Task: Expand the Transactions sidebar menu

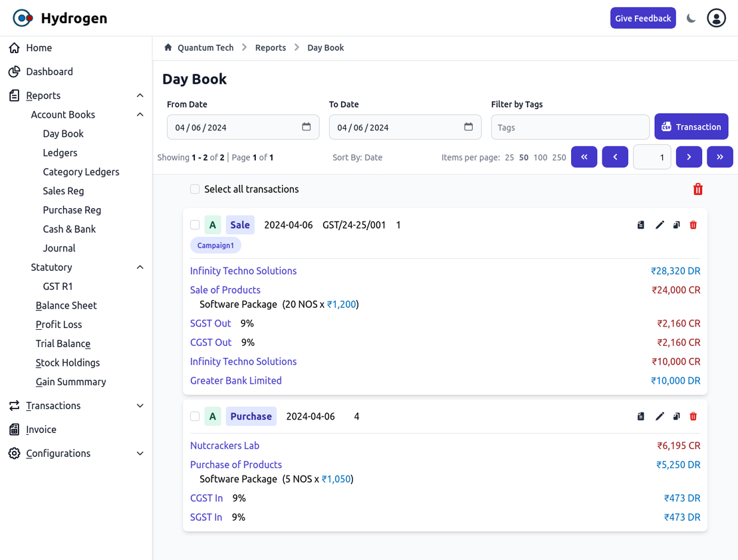Action: pyautogui.click(x=140, y=406)
